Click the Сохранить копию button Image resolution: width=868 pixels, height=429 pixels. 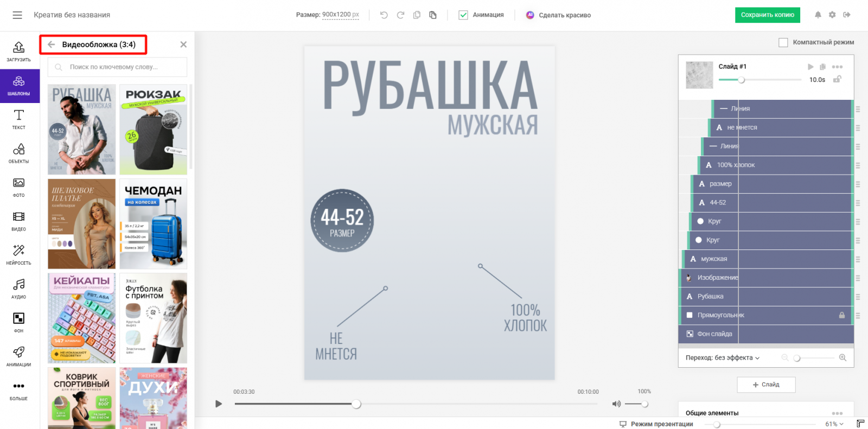pyautogui.click(x=767, y=15)
